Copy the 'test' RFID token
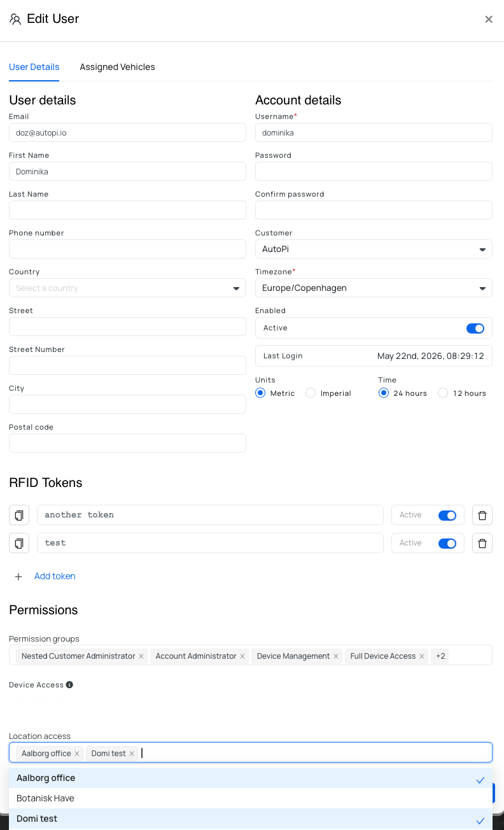Viewport: 504px width, 830px height. pos(19,543)
